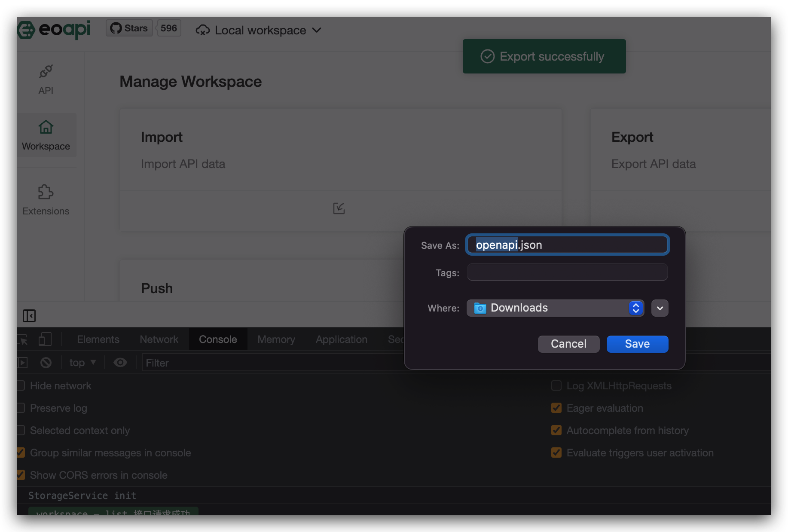
Task: Switch to the Application tab
Action: tap(342, 339)
